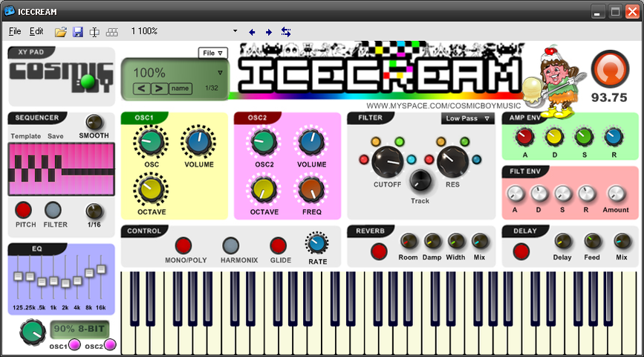Click the green XY pad ball
This screenshot has height=357, width=644.
[x=88, y=81]
